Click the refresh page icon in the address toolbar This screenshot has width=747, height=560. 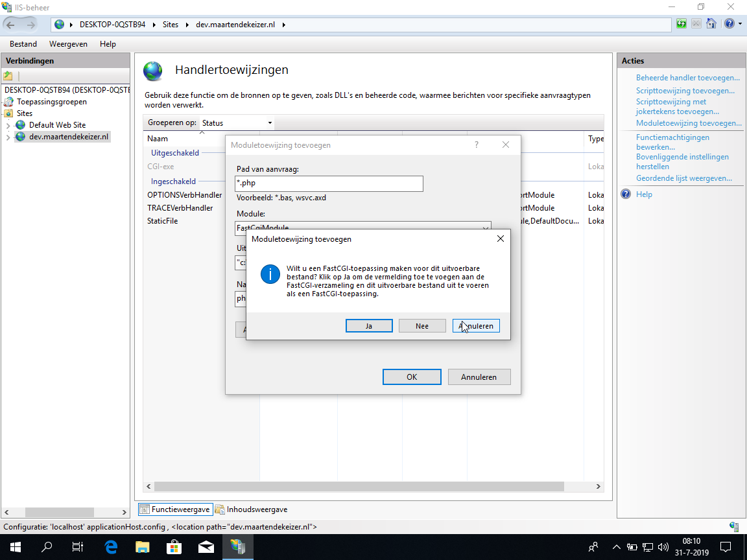pyautogui.click(x=682, y=24)
